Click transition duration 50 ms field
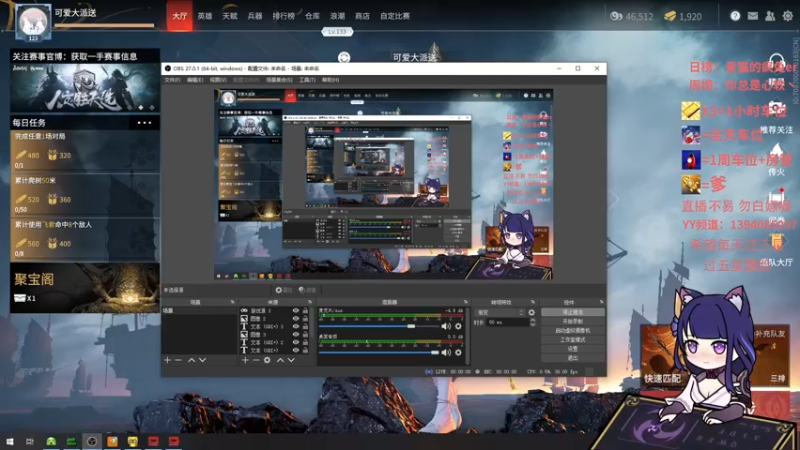 point(507,322)
